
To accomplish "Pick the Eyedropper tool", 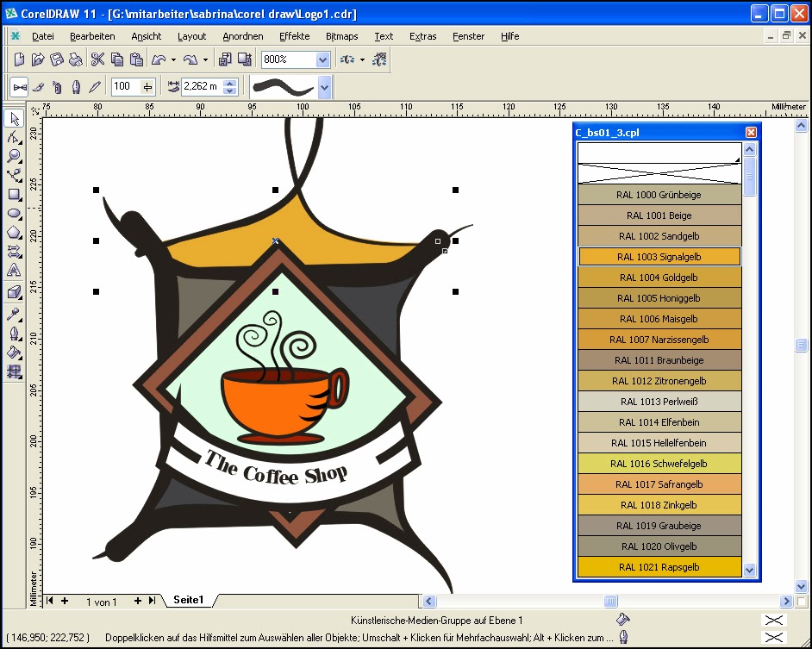I will point(13,313).
